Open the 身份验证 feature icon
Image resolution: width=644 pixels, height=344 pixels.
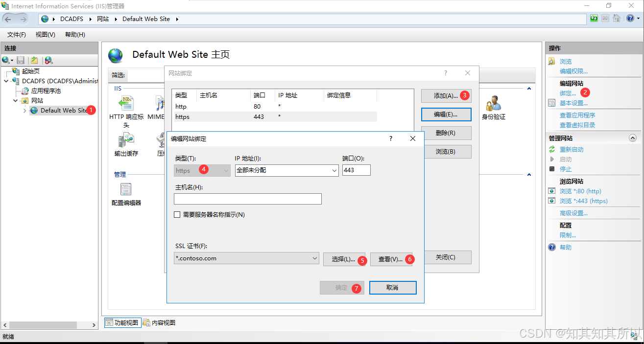click(493, 104)
